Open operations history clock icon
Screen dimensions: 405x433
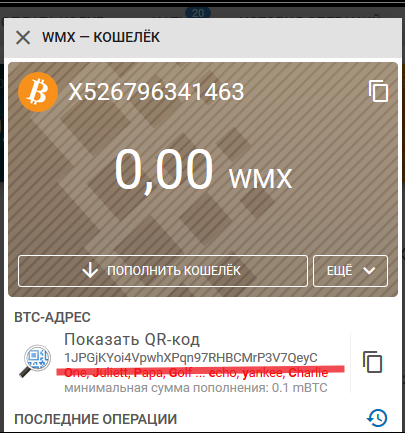click(377, 418)
